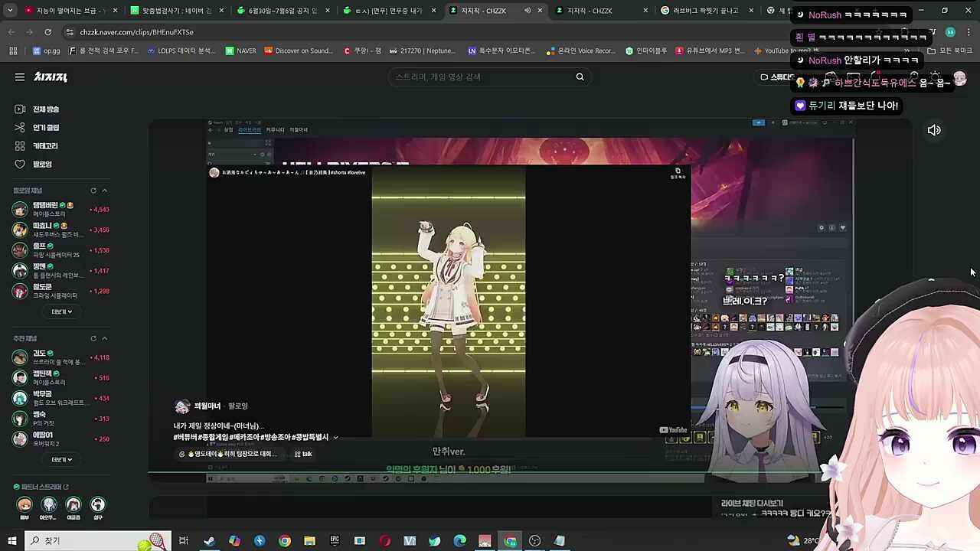980x551 pixels.
Task: Open the Discover on Sound... bookmark
Action: (299, 51)
